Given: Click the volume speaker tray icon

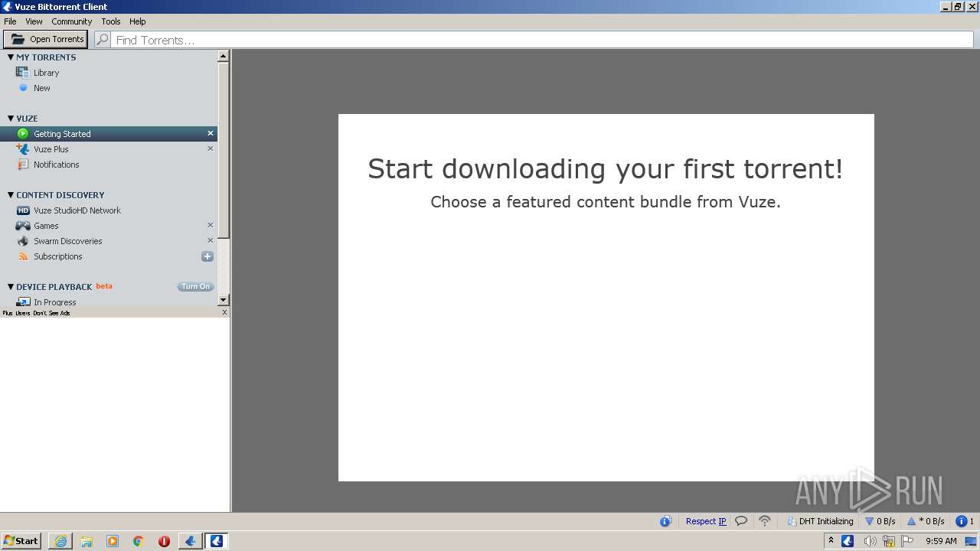Looking at the screenshot, I should tap(870, 541).
